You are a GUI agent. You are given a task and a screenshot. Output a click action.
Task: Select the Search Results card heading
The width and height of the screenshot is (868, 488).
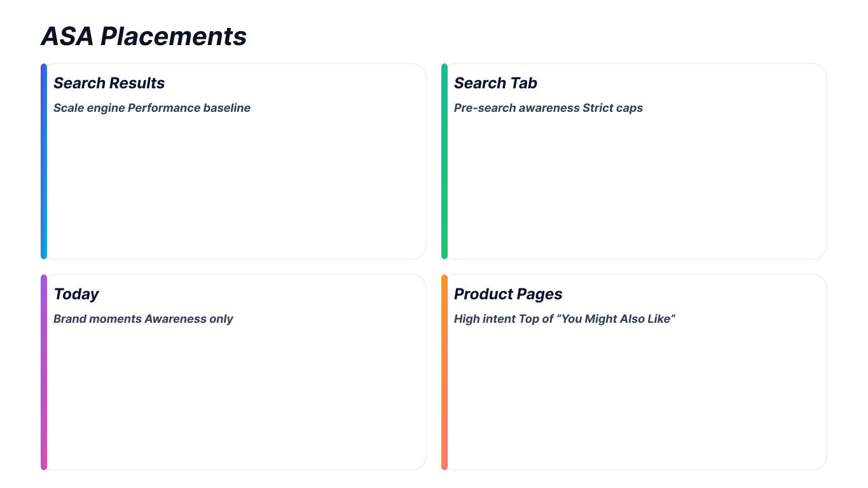click(x=109, y=83)
